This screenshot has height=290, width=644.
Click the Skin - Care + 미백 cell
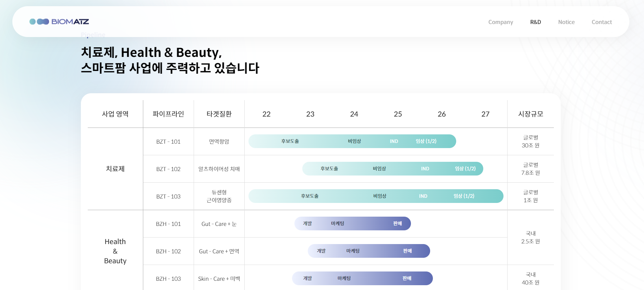(x=219, y=279)
